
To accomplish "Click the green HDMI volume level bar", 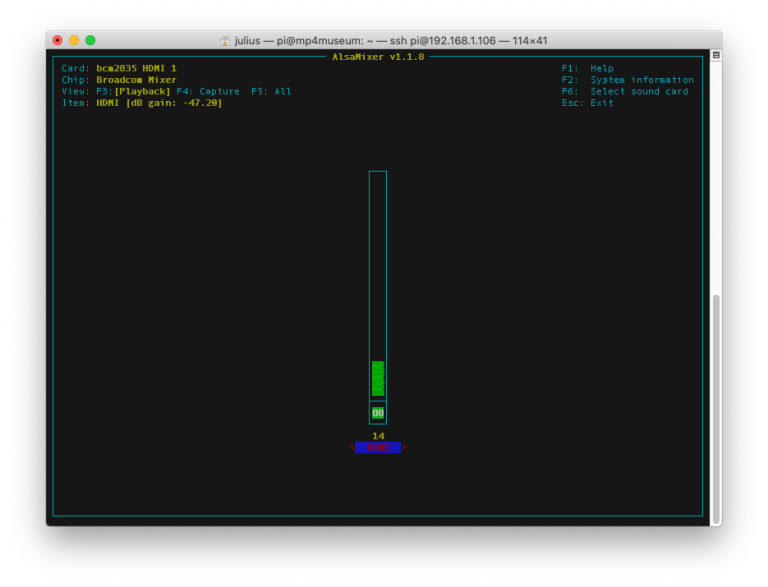I will 378,379.
